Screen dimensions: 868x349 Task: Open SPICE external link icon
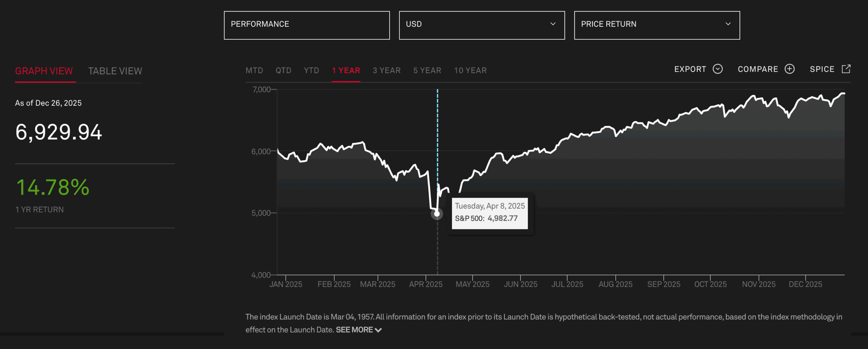point(846,69)
